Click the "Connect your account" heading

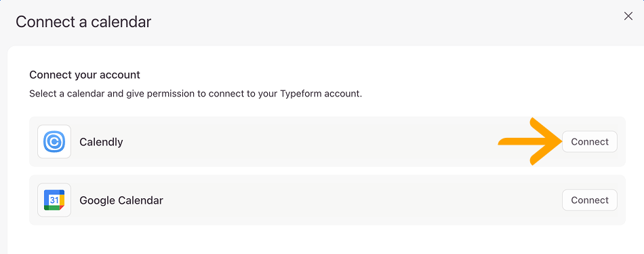tap(85, 75)
